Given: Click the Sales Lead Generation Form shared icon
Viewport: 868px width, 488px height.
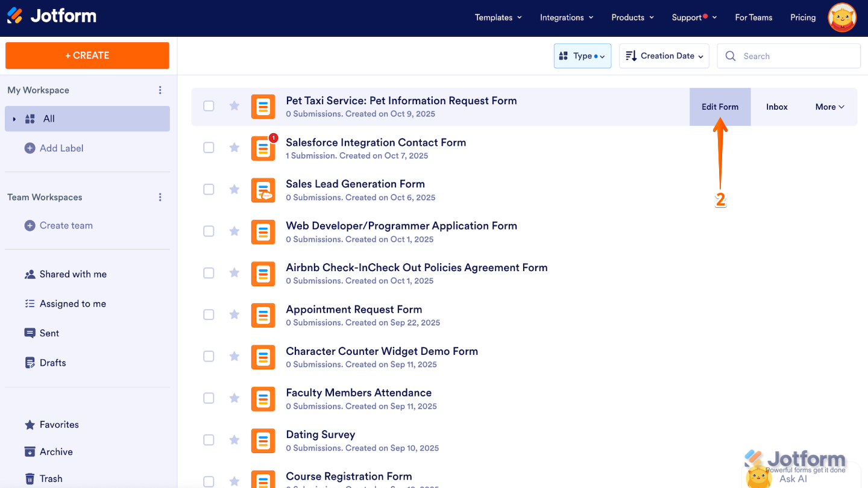Looking at the screenshot, I should click(263, 189).
